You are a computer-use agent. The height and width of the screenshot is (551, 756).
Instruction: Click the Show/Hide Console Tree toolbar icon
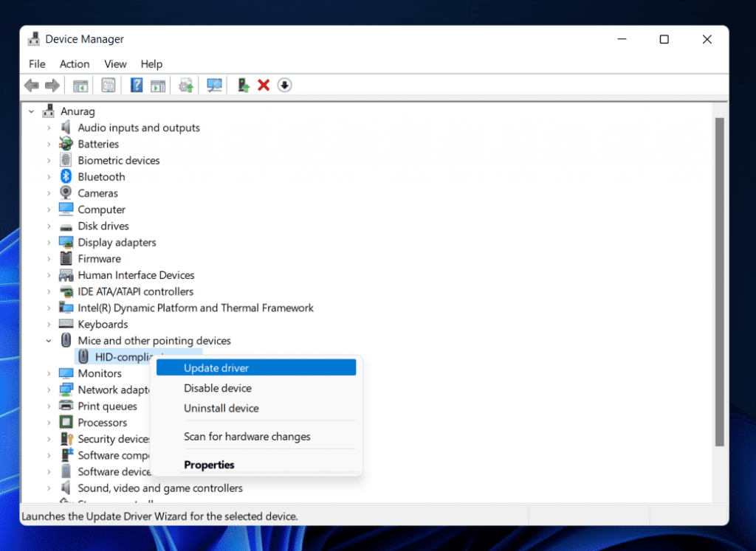point(80,85)
